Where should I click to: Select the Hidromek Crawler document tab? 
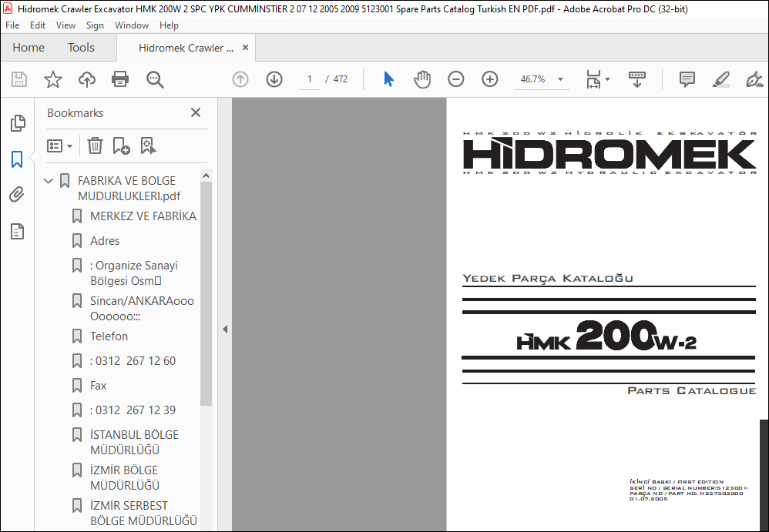coord(186,48)
